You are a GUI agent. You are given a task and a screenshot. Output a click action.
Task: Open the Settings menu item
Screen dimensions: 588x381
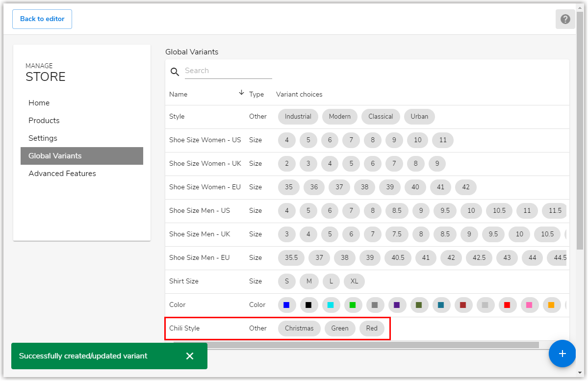click(x=43, y=138)
